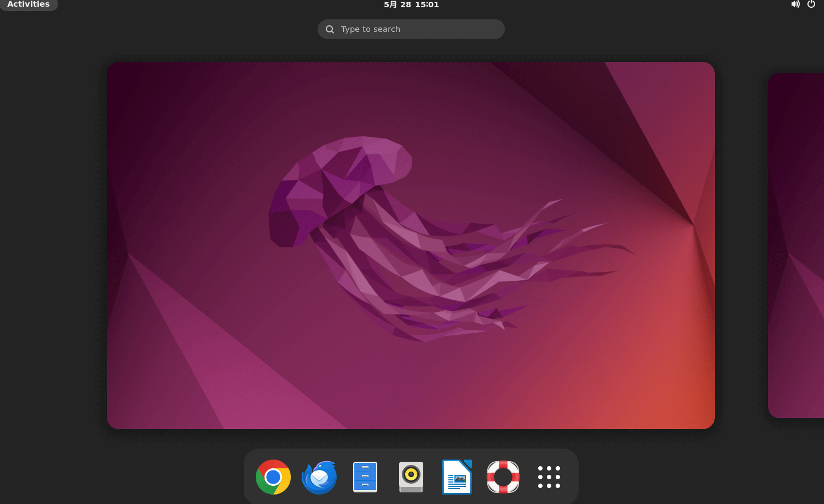Open the clock and calendar menu

pyautogui.click(x=411, y=4)
